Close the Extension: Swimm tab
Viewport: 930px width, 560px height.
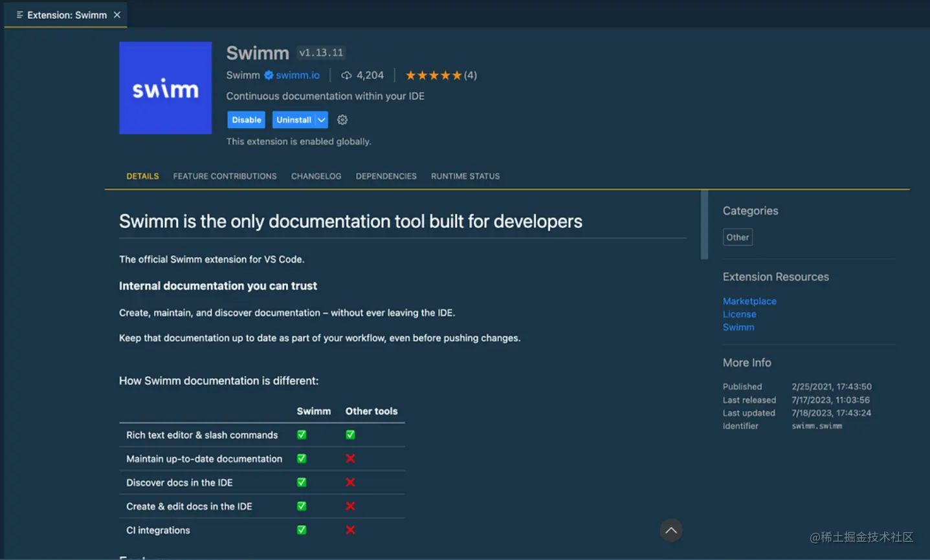(117, 15)
